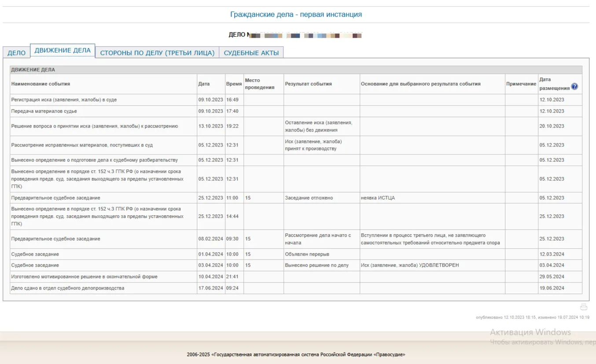This screenshot has width=596, height=364.
Task: Click result Вынесено решение по делу
Action: 316,265
